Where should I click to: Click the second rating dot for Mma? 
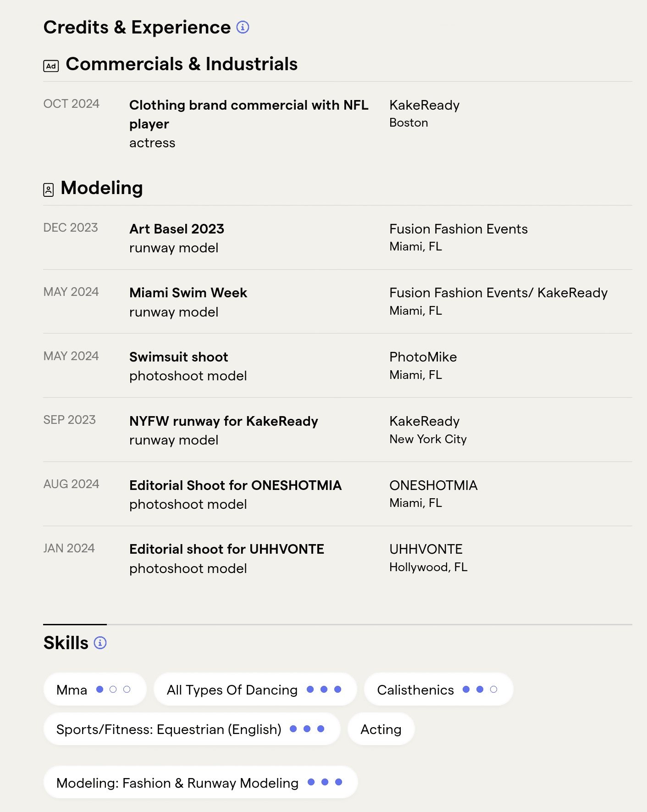click(x=113, y=690)
